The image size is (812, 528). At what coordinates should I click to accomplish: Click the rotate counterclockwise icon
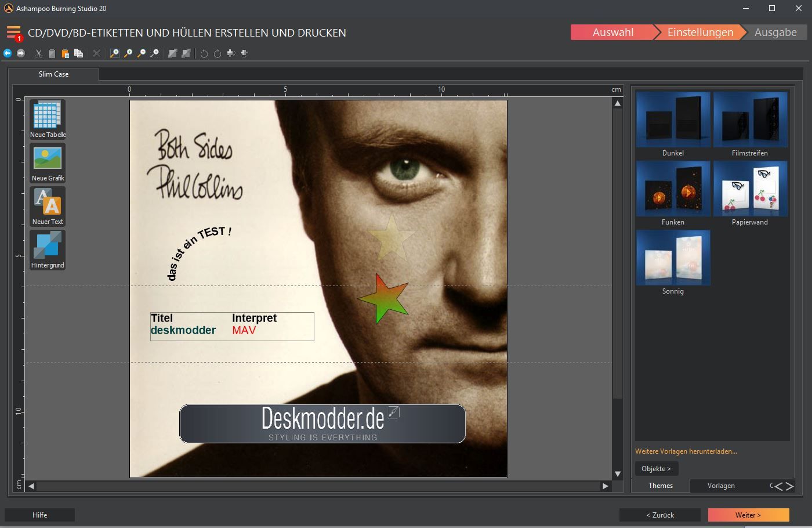click(x=204, y=53)
